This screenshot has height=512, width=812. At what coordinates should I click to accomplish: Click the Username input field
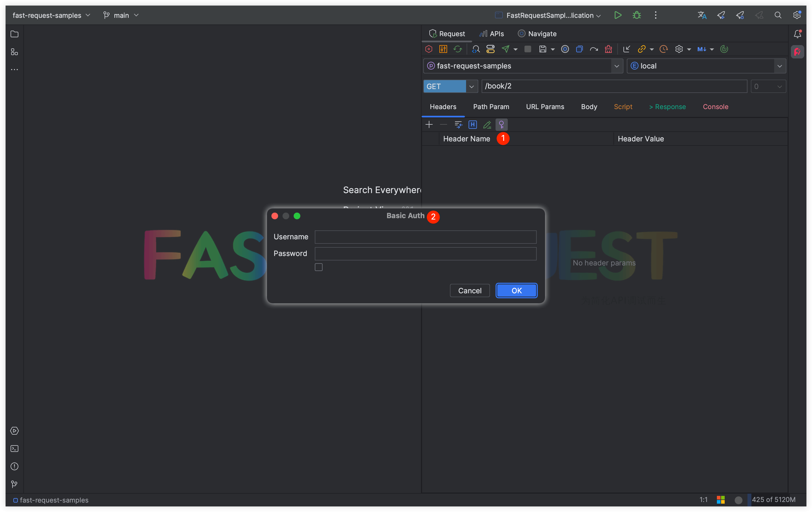click(425, 237)
